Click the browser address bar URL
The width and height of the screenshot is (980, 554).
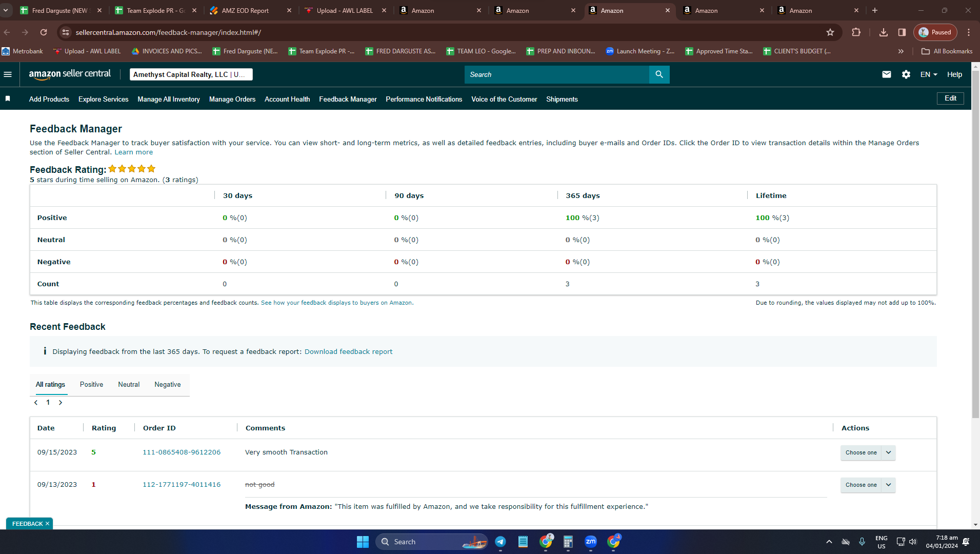click(x=168, y=32)
